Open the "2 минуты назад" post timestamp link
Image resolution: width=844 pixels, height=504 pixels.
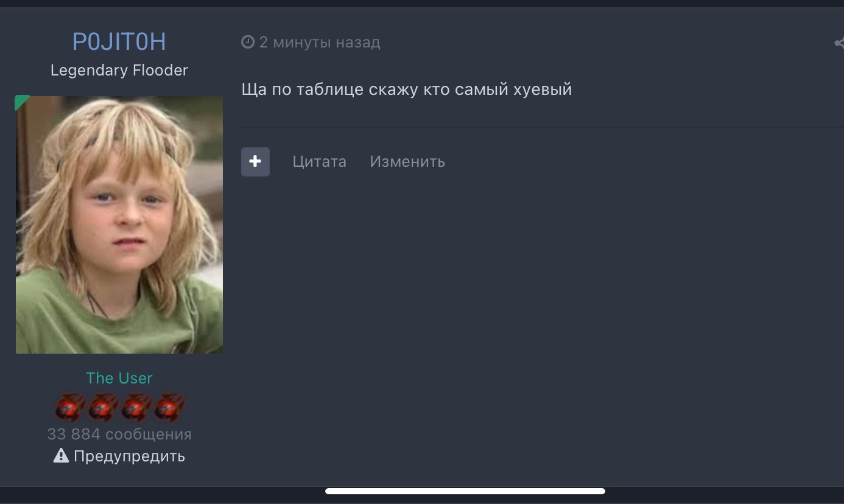pyautogui.click(x=320, y=42)
